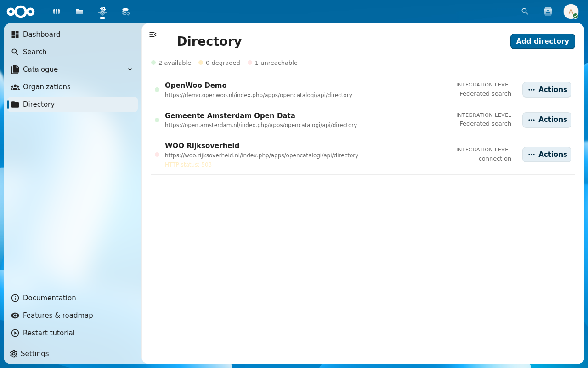Click 'Federated search' in OpenWoo Demo row

(485, 94)
